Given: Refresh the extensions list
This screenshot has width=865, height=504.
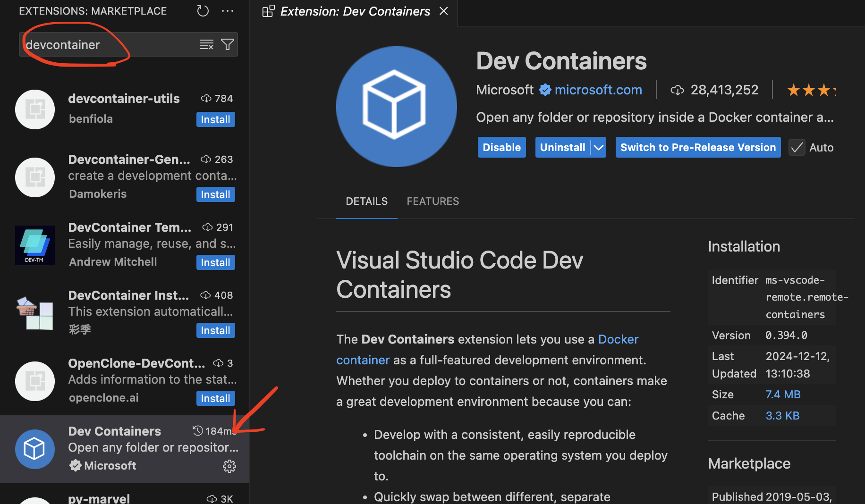Looking at the screenshot, I should [203, 11].
